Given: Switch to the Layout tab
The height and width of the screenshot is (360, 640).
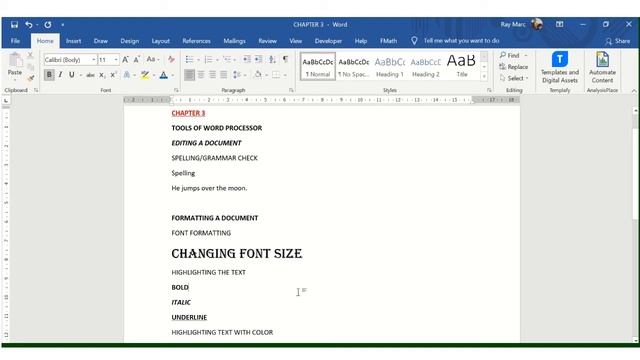Looking at the screenshot, I should click(160, 41).
